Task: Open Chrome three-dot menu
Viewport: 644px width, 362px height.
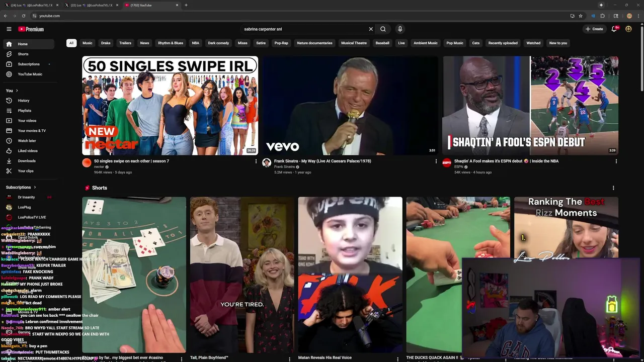Action: (638, 16)
